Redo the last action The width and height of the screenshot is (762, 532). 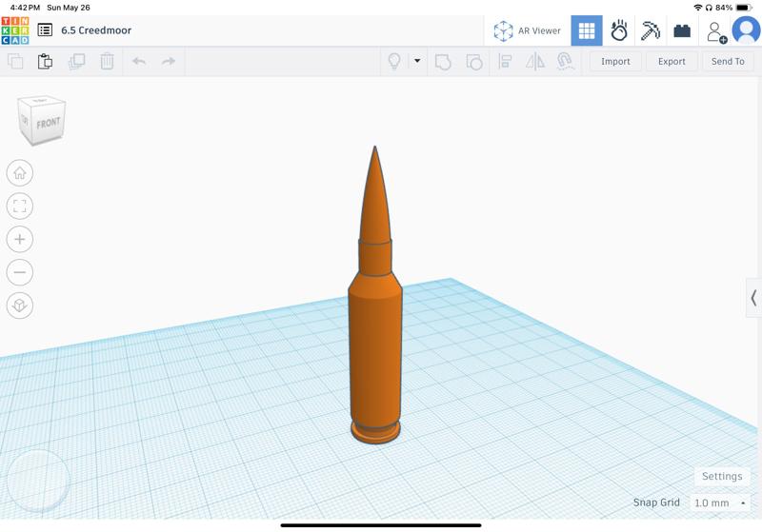pos(169,61)
